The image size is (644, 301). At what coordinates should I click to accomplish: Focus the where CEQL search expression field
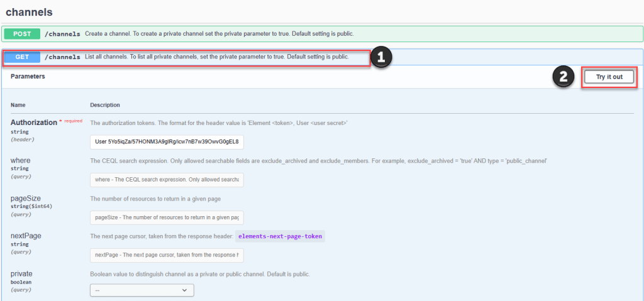(167, 180)
